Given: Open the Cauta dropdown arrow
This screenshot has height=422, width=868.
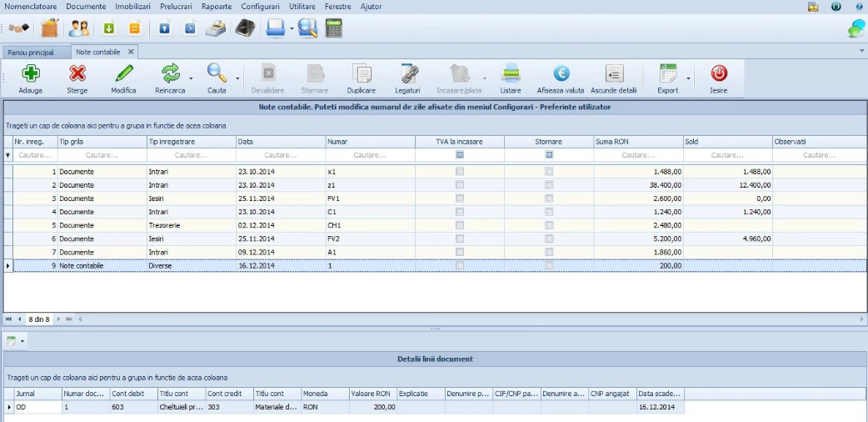Looking at the screenshot, I should [x=237, y=78].
